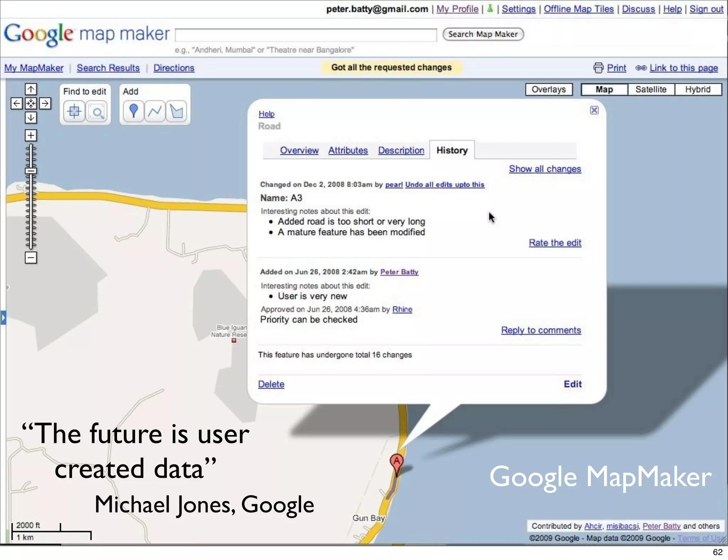
Task: Click center map pan control
Action: click(x=31, y=103)
